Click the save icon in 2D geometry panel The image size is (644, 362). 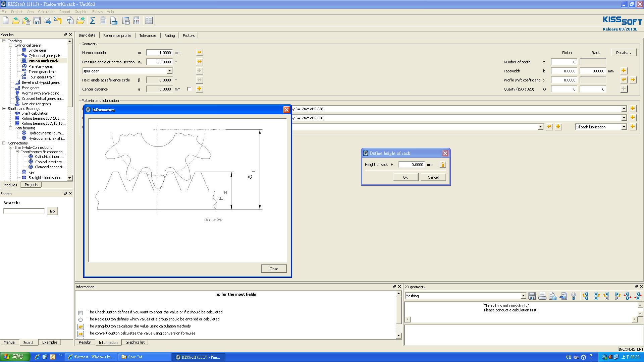pyautogui.click(x=532, y=296)
